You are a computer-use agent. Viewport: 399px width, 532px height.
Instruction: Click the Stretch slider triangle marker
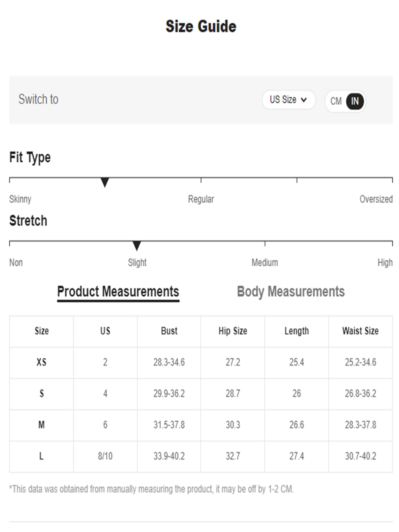(x=137, y=246)
